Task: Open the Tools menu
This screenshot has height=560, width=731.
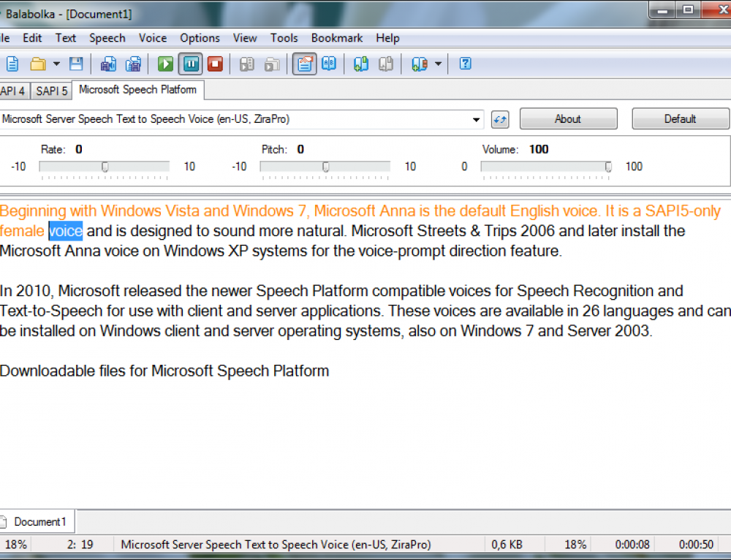Action: tap(284, 38)
